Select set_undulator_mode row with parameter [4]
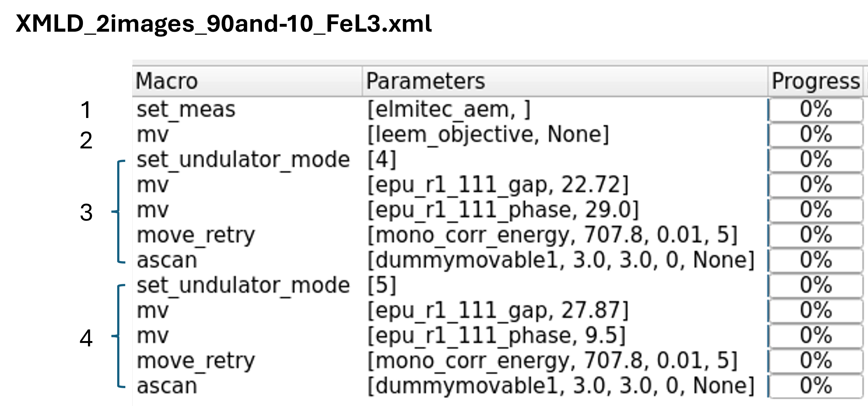The image size is (868, 406). pyautogui.click(x=243, y=160)
